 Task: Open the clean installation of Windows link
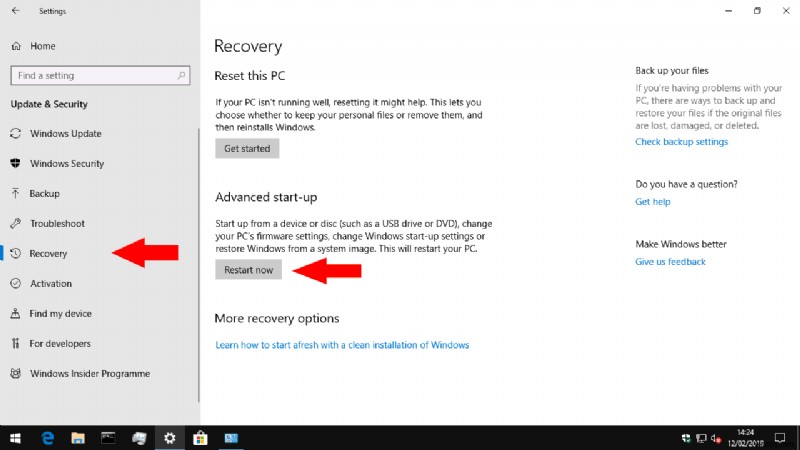[342, 345]
